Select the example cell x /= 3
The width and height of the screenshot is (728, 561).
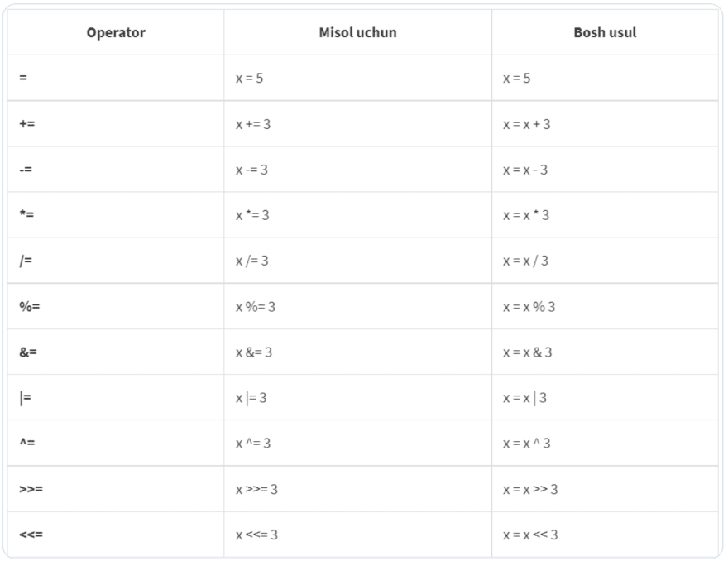[252, 261]
